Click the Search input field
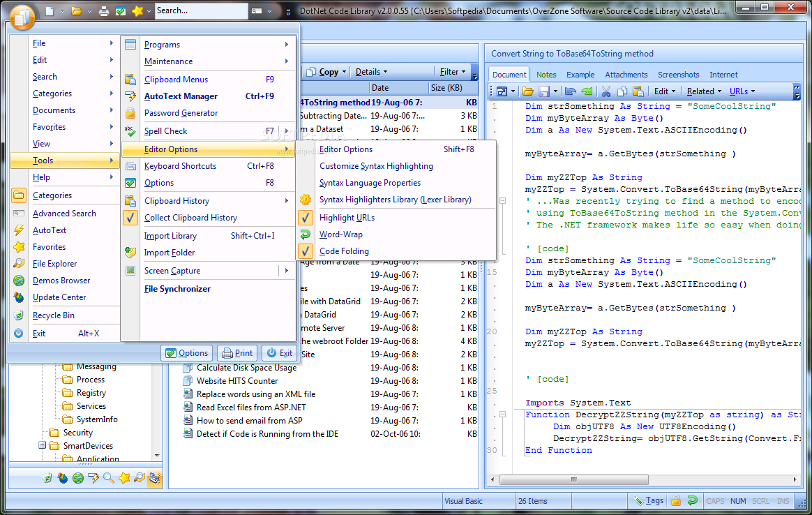 (200, 10)
